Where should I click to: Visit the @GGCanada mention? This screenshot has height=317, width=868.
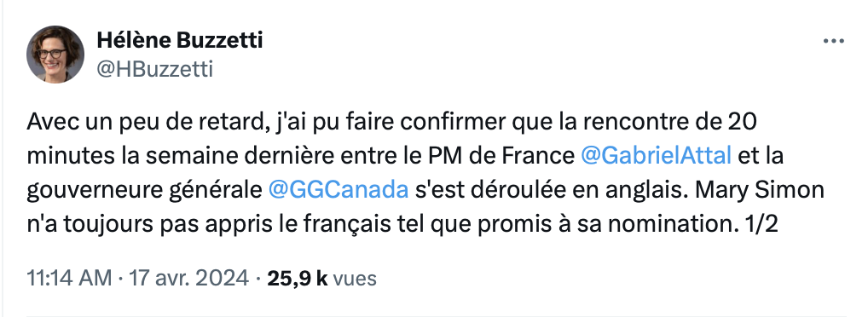(x=339, y=190)
